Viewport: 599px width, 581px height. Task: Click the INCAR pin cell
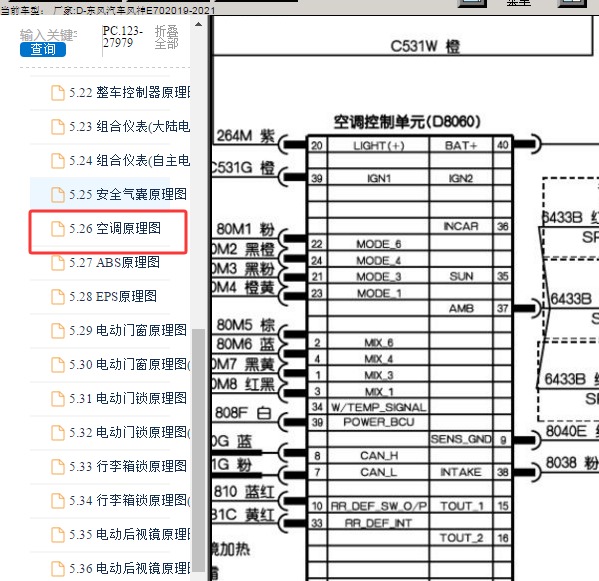coord(461,227)
